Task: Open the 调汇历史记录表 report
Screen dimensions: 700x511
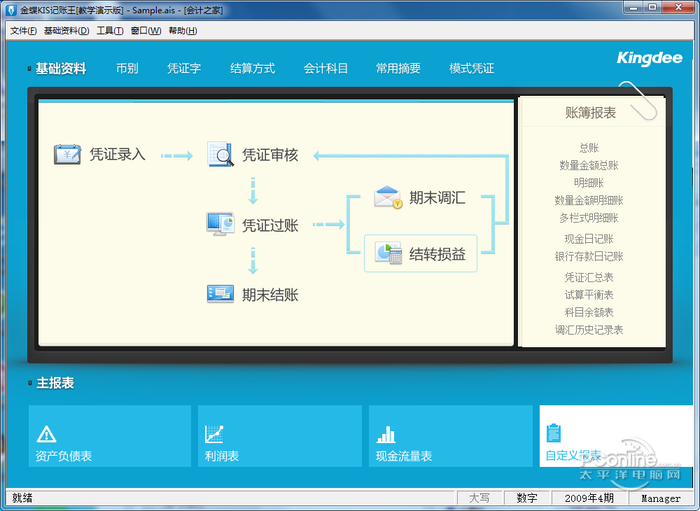Action: coord(589,330)
